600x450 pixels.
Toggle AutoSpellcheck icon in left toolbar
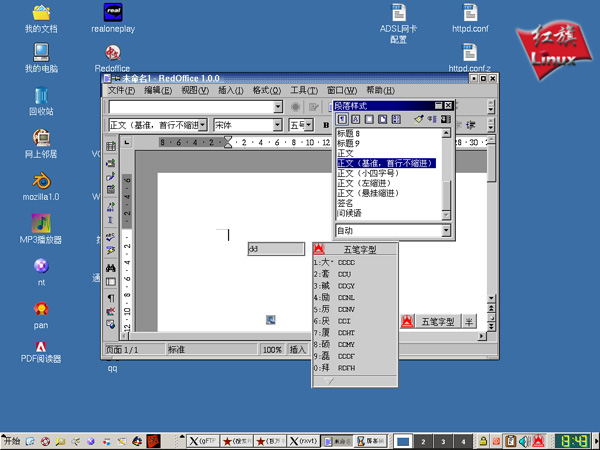111,251
